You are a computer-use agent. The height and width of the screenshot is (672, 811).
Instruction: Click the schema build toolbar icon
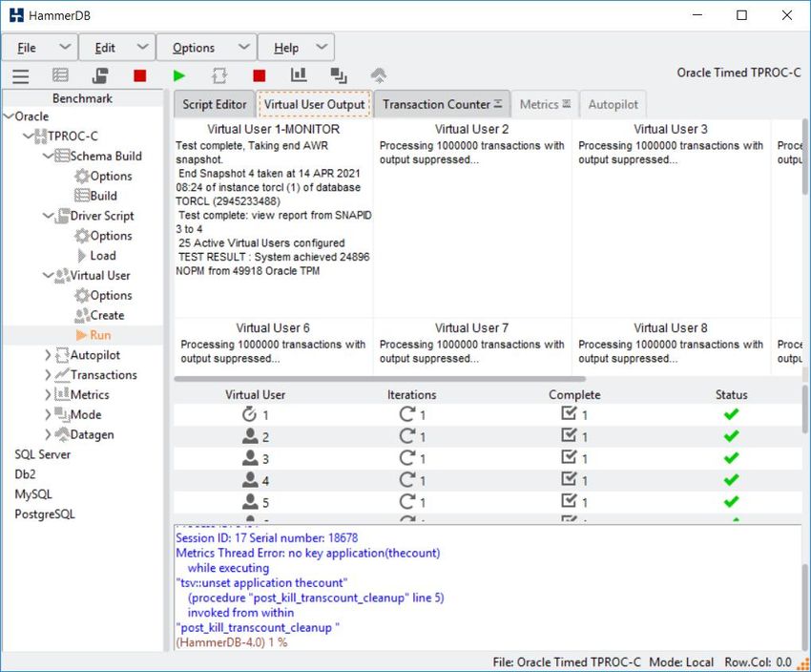point(60,76)
